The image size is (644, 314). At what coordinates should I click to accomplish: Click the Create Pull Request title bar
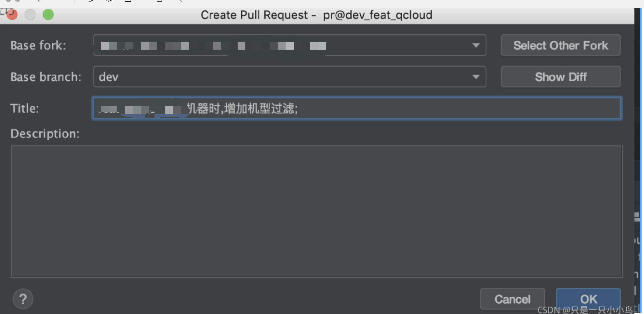tap(316, 15)
